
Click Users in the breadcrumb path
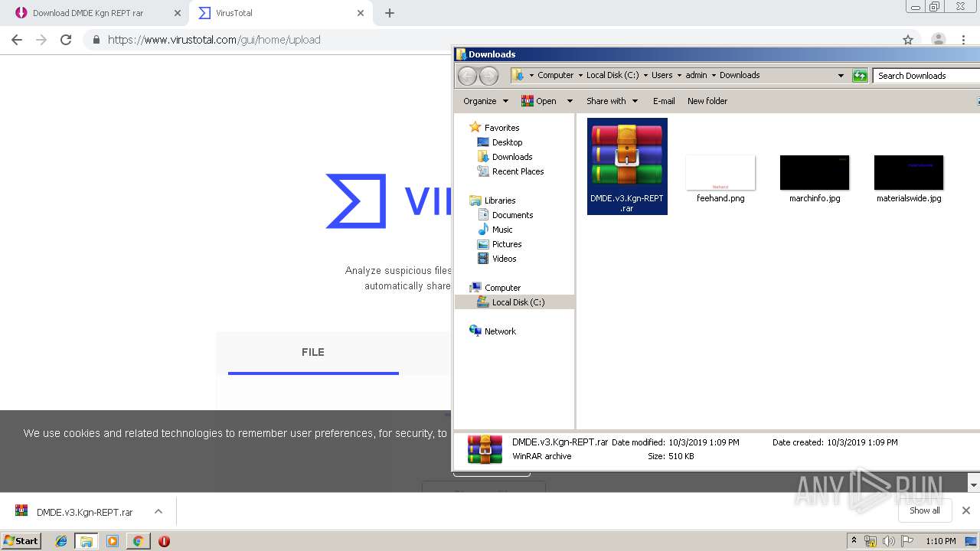[661, 75]
